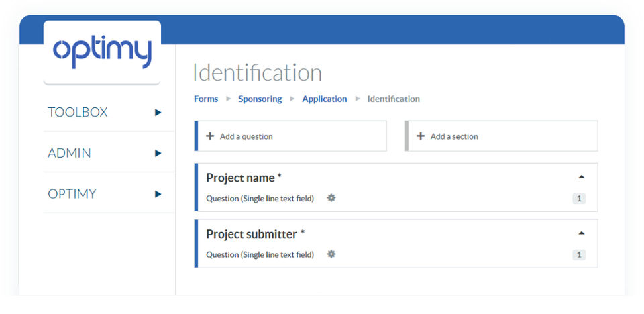Select the Project name * title
This screenshot has width=644, height=314.
244,178
